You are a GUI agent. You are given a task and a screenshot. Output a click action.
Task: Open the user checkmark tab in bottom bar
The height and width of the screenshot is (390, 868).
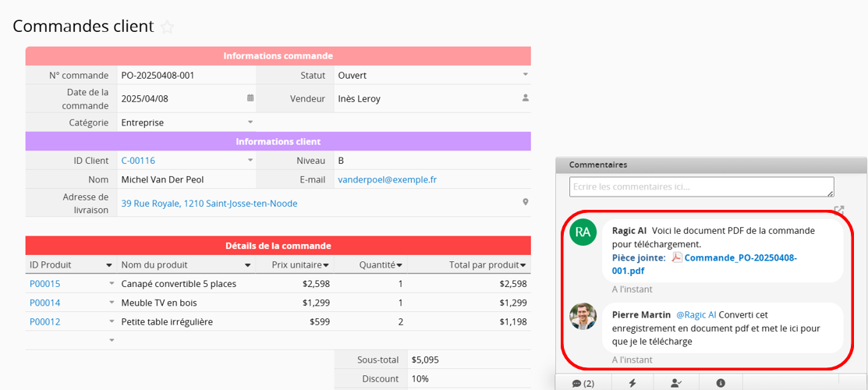676,383
